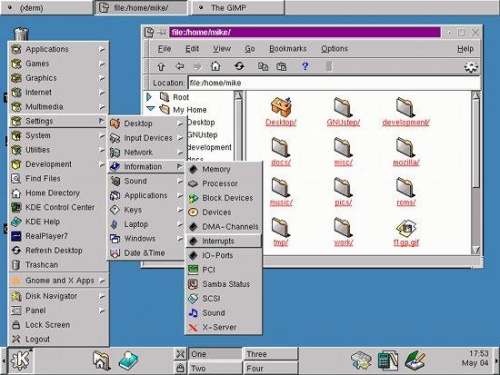This screenshot has width=500, height=375.
Task: Switch to The GIMP taskbar button
Action: tap(238, 8)
